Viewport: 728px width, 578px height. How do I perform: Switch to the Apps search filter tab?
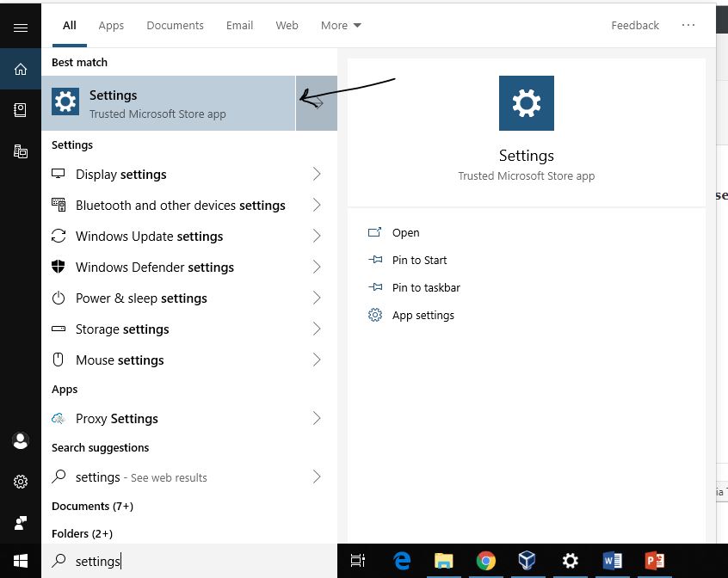coord(111,25)
